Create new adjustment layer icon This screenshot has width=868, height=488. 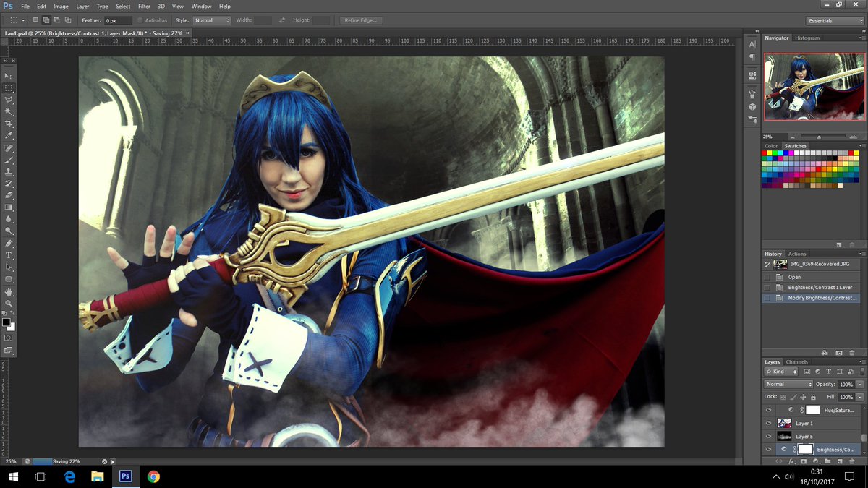815,461
